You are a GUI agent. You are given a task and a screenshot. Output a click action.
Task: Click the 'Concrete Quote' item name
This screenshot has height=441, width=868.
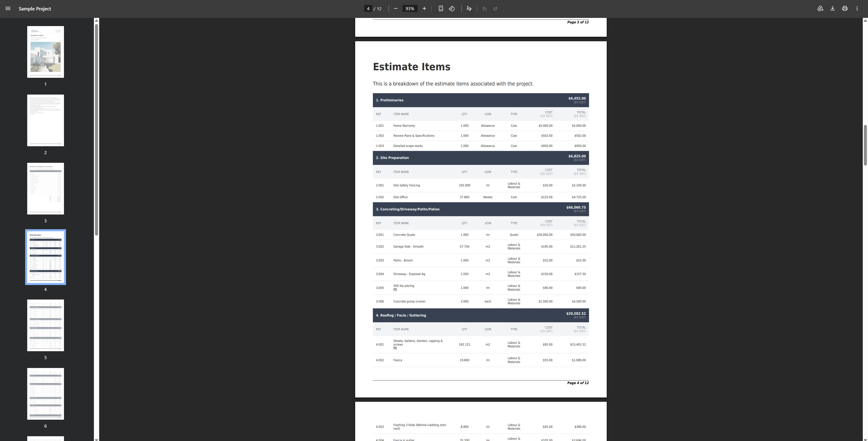coord(404,235)
